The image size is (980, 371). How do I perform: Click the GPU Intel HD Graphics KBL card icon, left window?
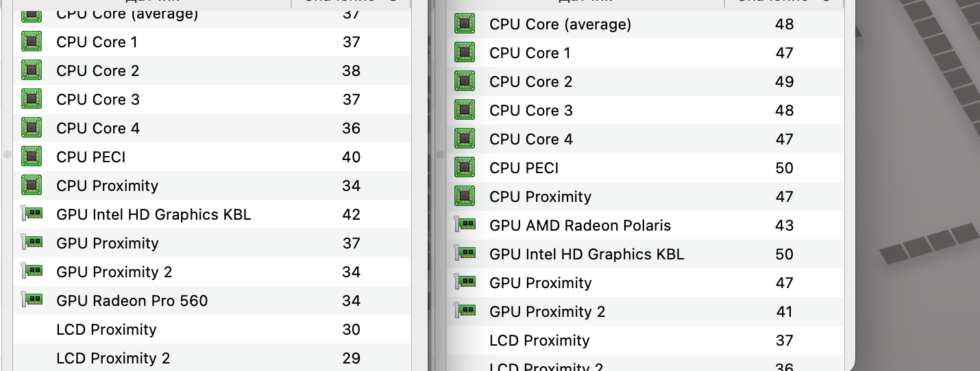[x=32, y=214]
